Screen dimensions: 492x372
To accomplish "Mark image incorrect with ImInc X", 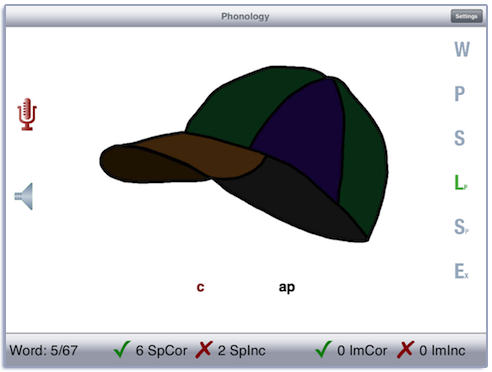I will [405, 350].
